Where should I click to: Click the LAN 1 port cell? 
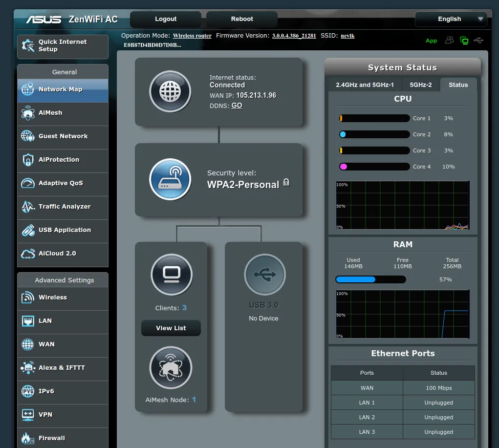point(367,403)
